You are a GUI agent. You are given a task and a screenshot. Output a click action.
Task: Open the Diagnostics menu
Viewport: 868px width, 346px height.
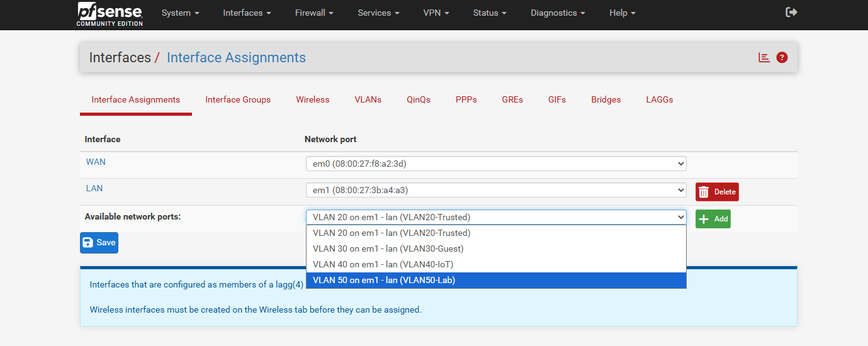pos(558,13)
